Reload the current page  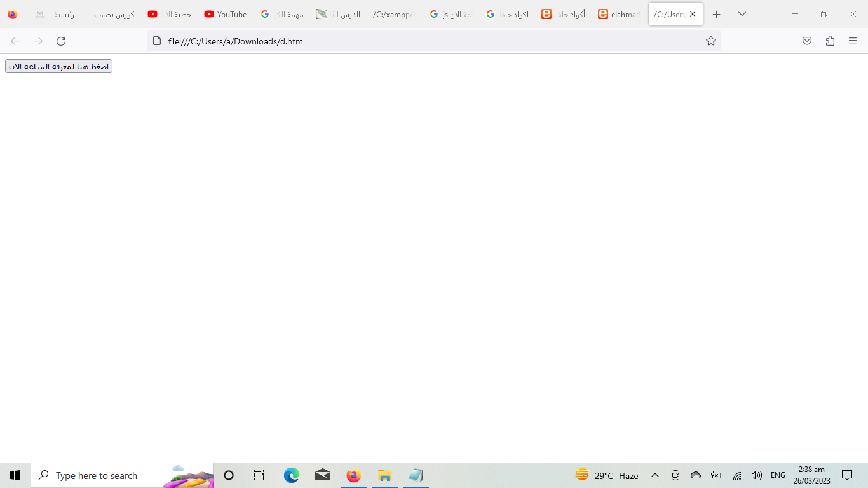coord(61,41)
